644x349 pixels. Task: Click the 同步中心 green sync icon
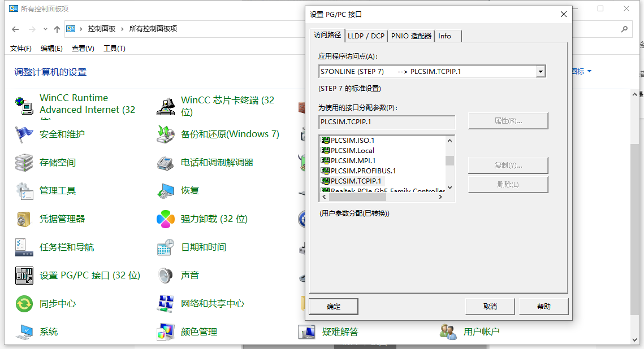pyautogui.click(x=24, y=304)
